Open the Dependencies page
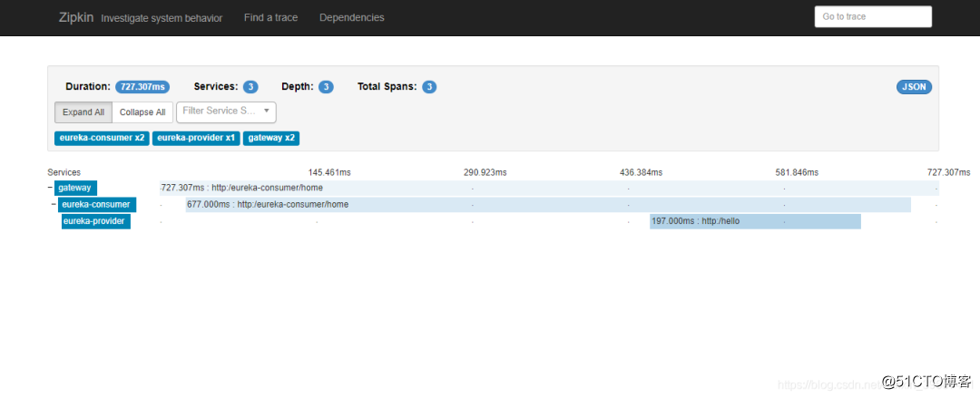 tap(352, 17)
